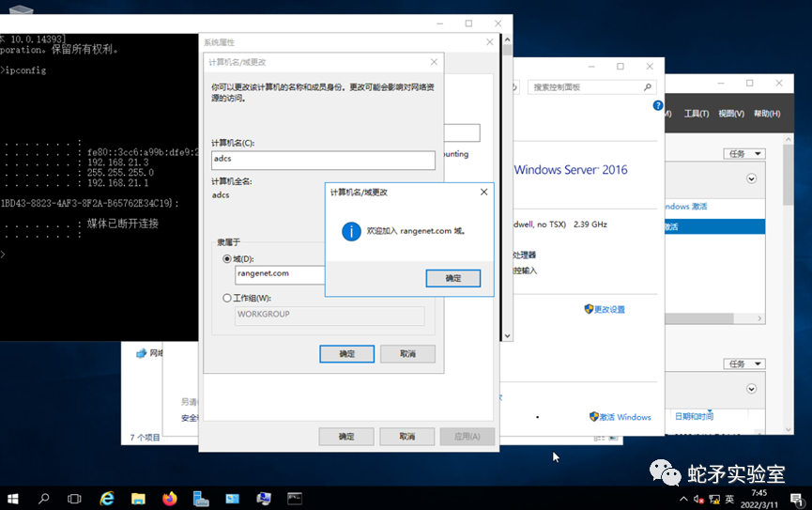Open the blue help question mark icon
Viewport: 812px width, 510px height.
click(x=658, y=106)
